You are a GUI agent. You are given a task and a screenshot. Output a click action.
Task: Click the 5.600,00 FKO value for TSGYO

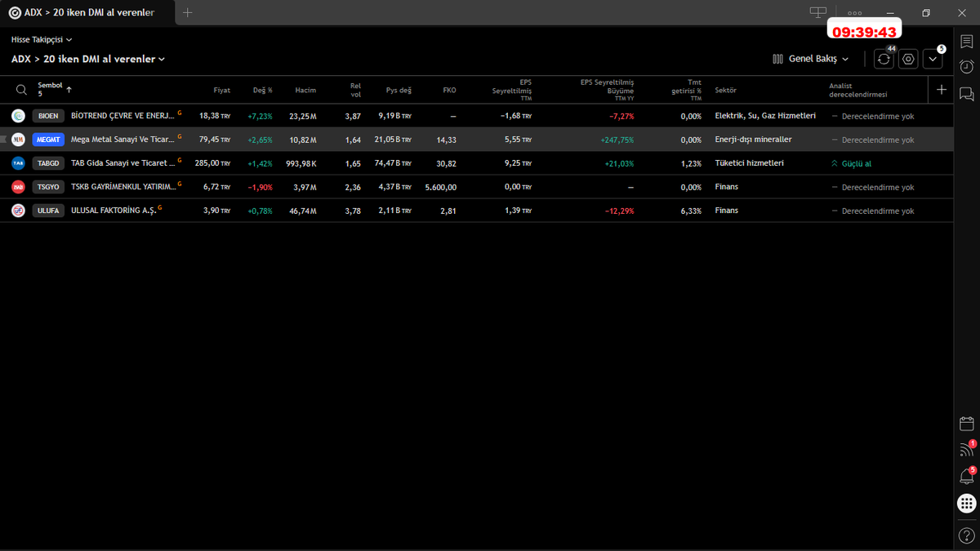click(x=440, y=187)
